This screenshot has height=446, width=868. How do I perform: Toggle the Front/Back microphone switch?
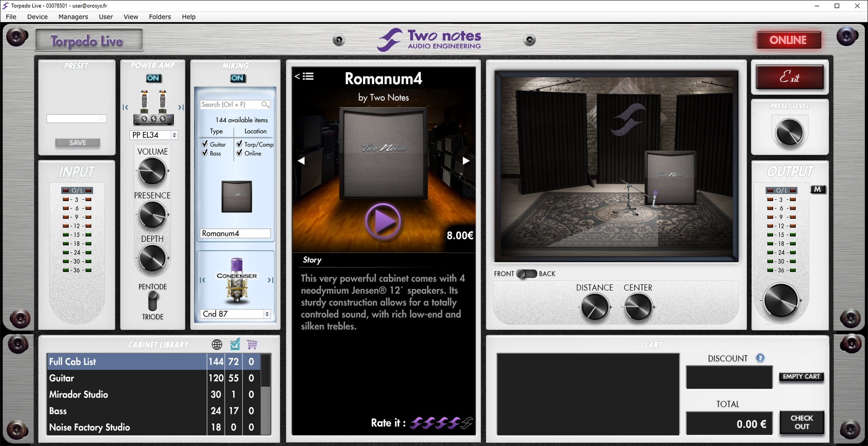(x=526, y=274)
